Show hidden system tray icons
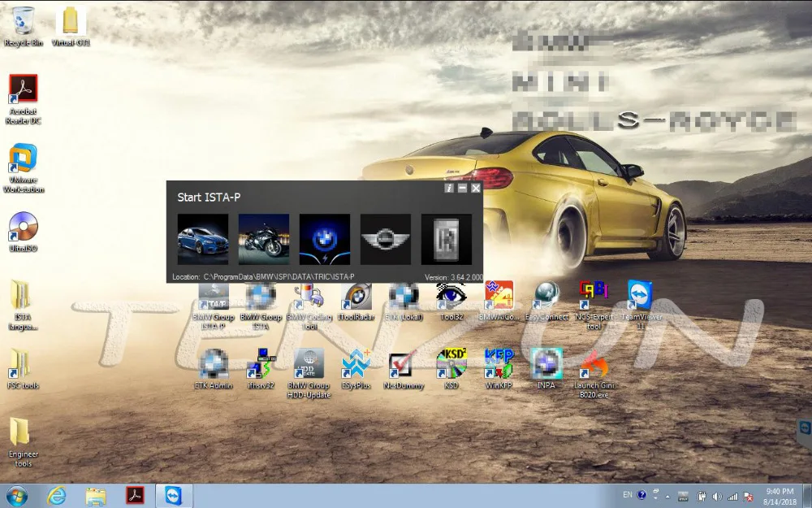 click(667, 497)
